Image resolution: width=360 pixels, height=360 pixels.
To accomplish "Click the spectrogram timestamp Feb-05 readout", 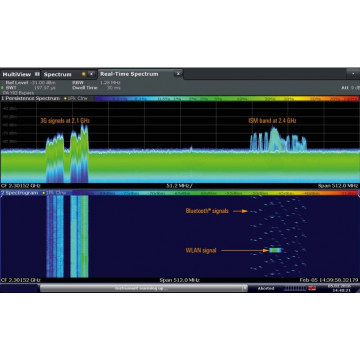I will [329, 280].
